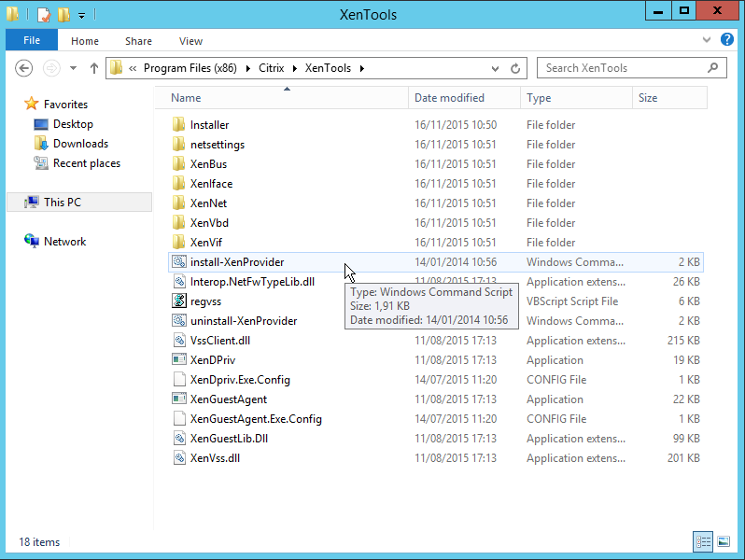Viewport: 745px width, 560px height.
Task: Select Network in navigation pane
Action: (64, 242)
